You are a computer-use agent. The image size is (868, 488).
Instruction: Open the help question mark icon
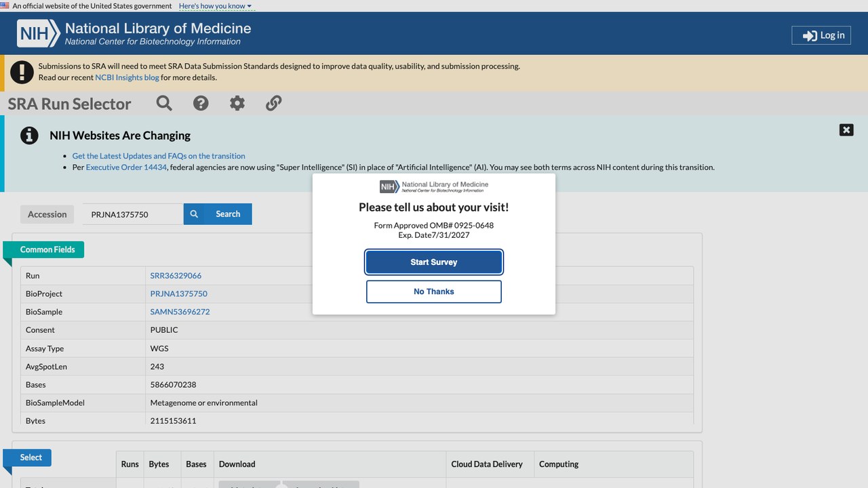coord(201,103)
